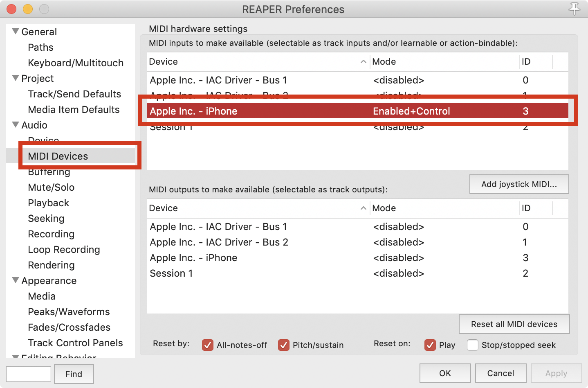The height and width of the screenshot is (388, 588).
Task: Collapse the Audio tree section
Action: (16, 124)
